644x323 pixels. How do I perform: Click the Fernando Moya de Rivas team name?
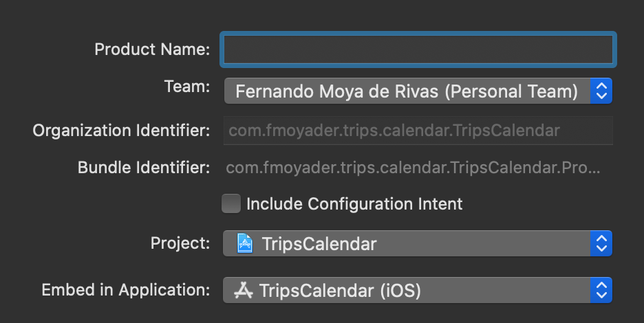406,91
